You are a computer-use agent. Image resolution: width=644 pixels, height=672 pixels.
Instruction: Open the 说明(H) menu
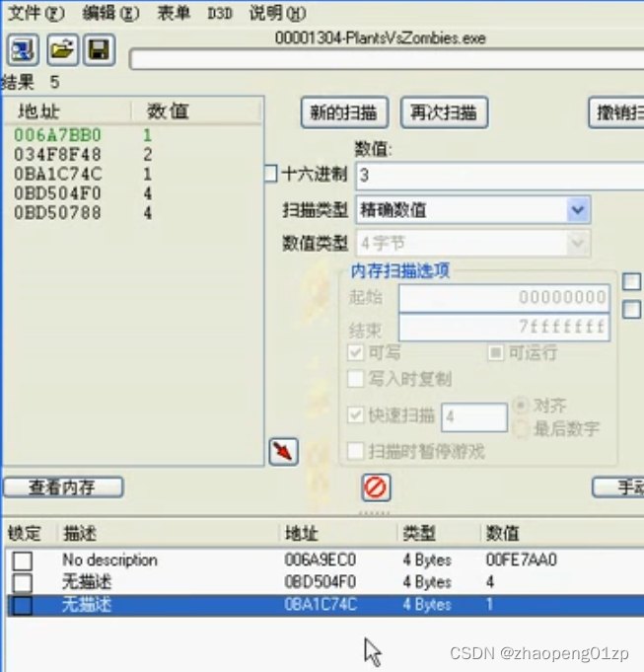(x=277, y=13)
